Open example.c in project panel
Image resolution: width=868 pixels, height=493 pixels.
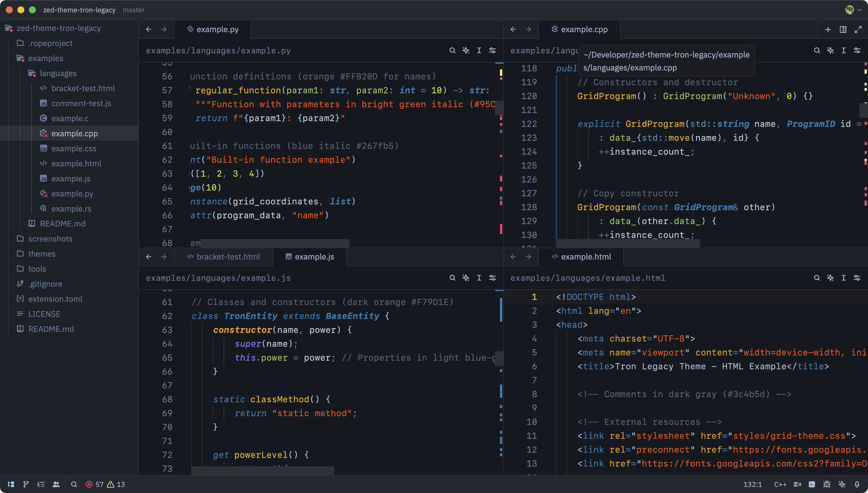point(69,118)
